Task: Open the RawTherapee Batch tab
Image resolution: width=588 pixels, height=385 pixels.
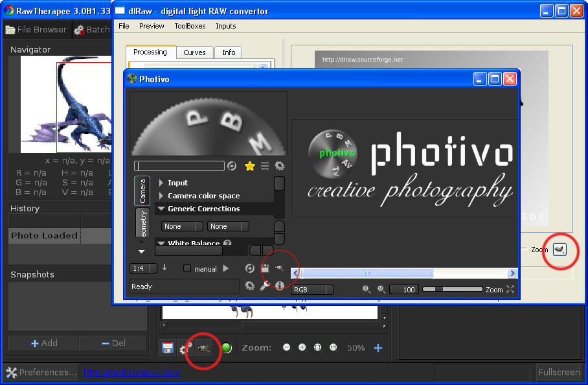Action: tap(92, 30)
